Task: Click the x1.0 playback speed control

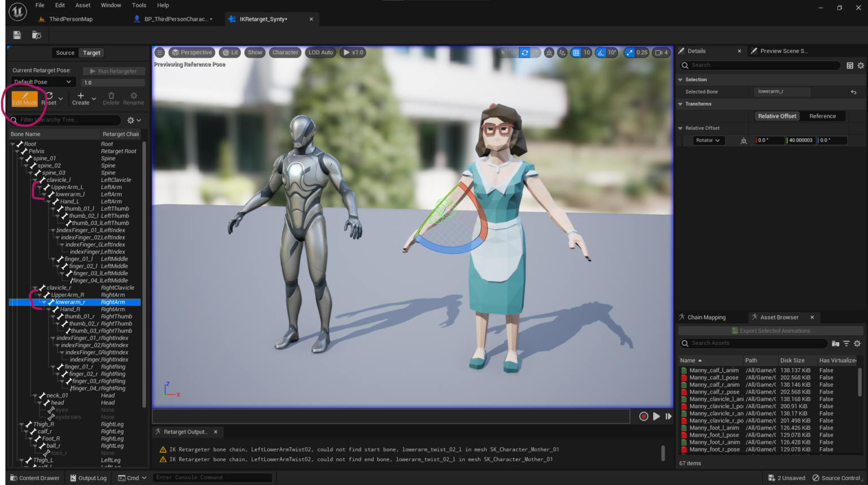Action: click(353, 52)
